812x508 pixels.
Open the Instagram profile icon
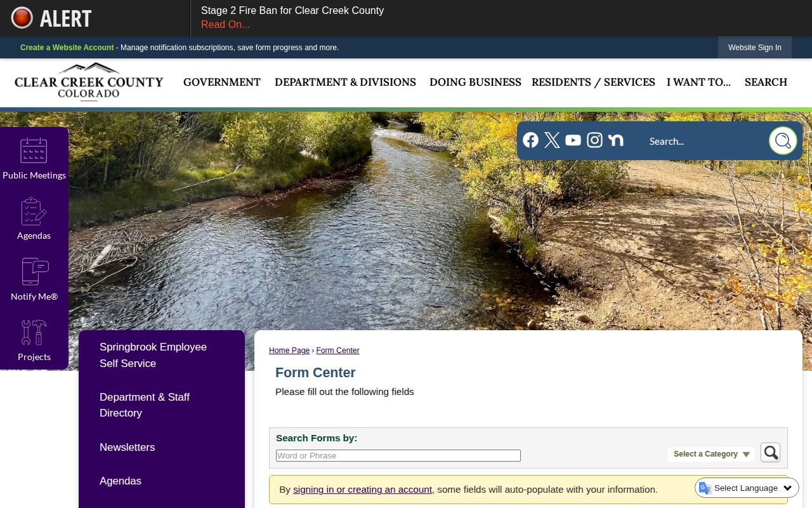click(594, 140)
